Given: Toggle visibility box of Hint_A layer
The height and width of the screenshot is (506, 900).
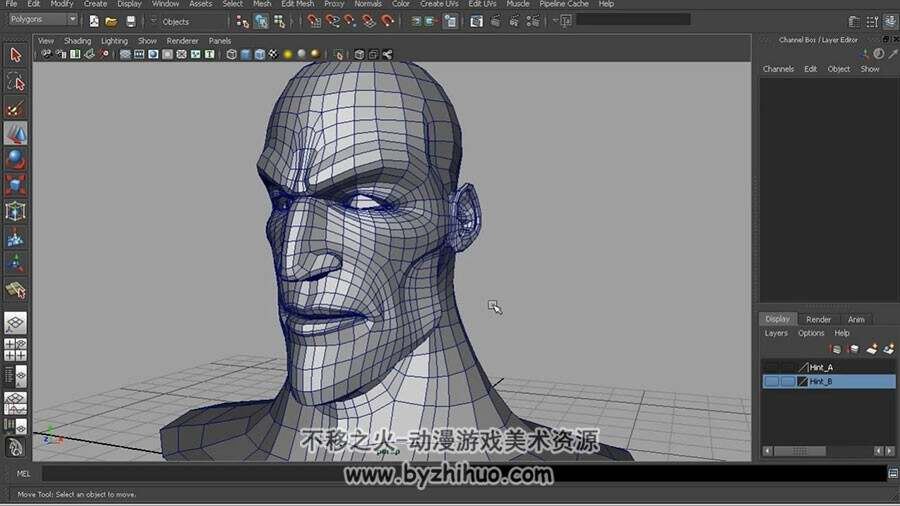Looking at the screenshot, I should tap(771, 367).
